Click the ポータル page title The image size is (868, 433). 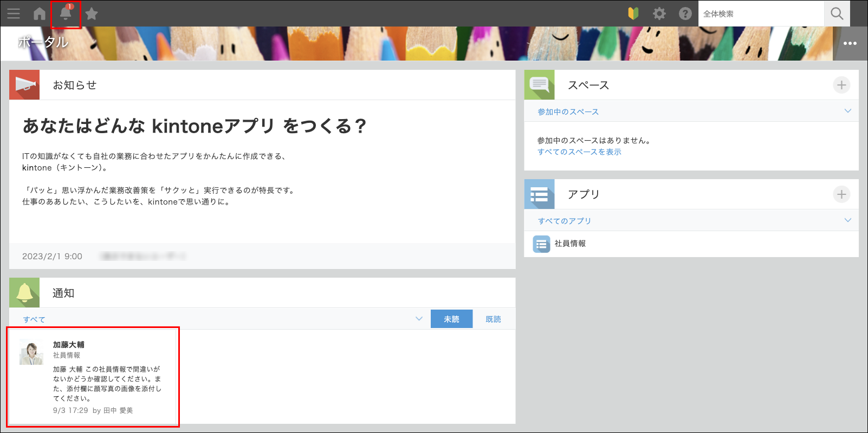[43, 42]
